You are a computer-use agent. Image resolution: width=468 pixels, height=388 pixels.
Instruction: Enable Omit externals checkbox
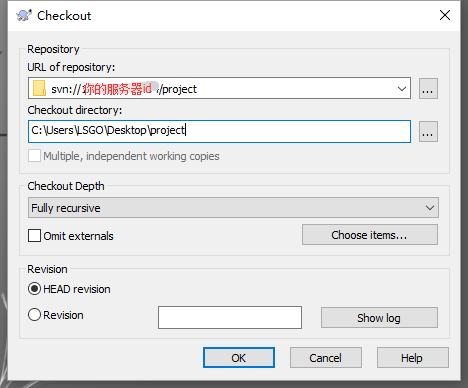[34, 236]
